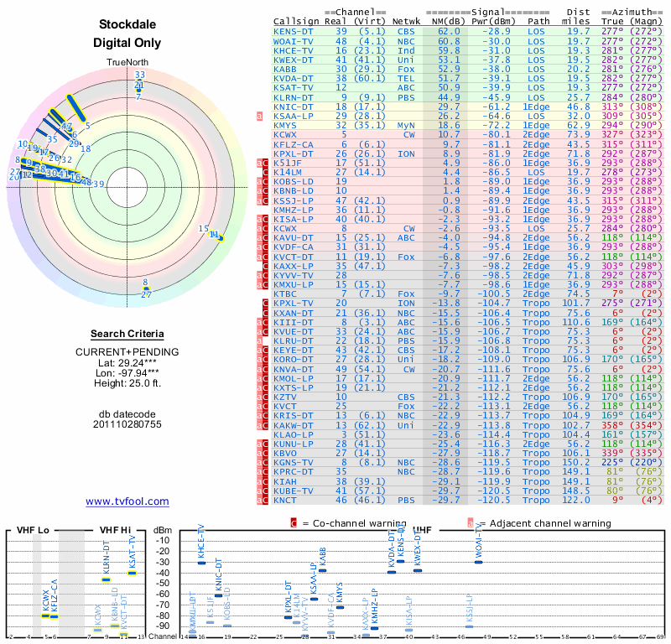The width and height of the screenshot is (671, 644).
Task: Click the WOAI-TV bar in UHF spectrum chart
Action: tap(478, 562)
